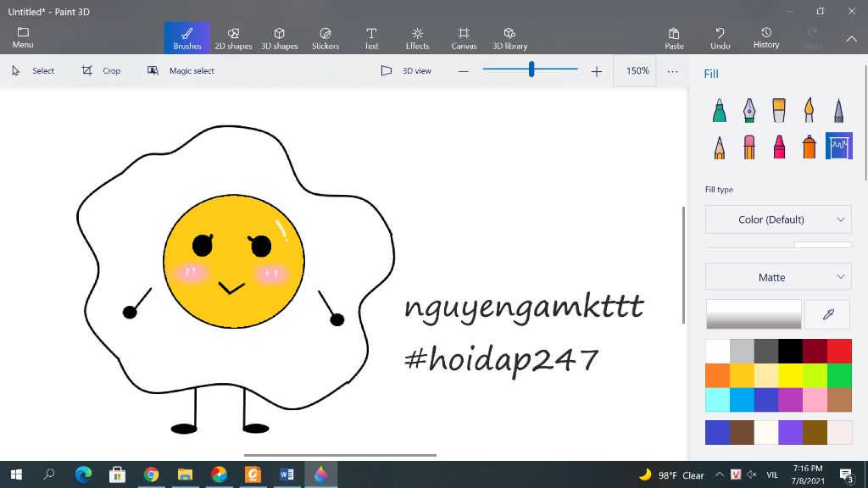Select the light gray color swatch
The height and width of the screenshot is (488, 868).
click(742, 352)
